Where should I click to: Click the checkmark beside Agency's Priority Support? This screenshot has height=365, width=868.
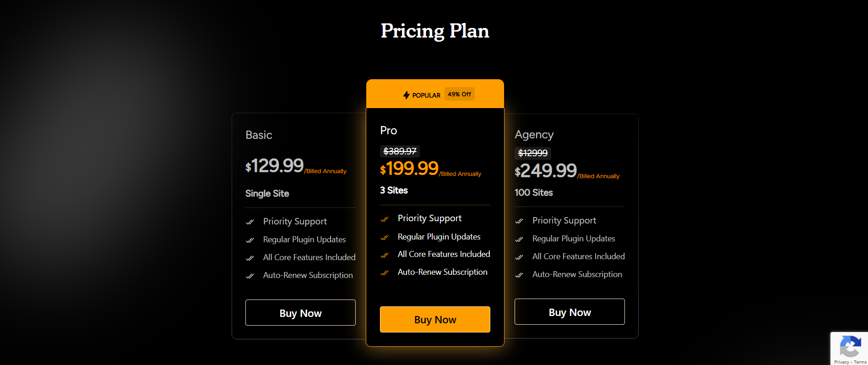tap(520, 221)
